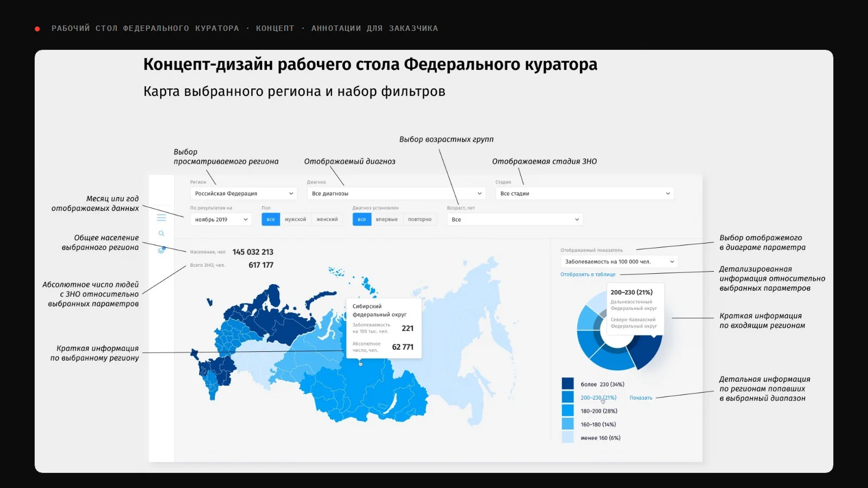Click the Всего ЗНО value 617 177
This screenshot has height=488, width=868.
click(x=261, y=265)
